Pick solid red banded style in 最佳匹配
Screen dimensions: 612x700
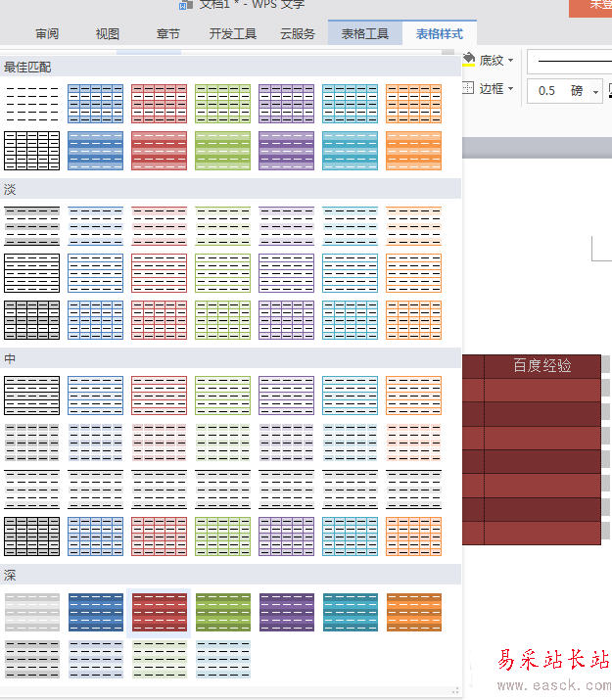[159, 151]
